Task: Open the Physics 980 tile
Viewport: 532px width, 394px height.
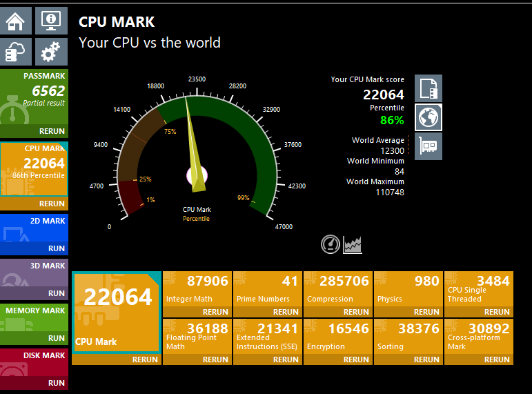Action: coord(408,289)
